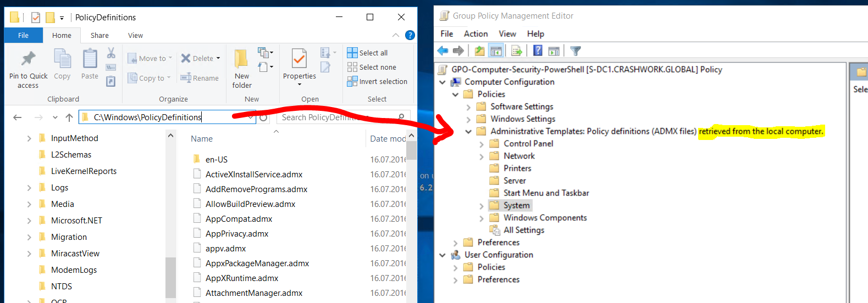Click the Back arrow in Group Policy Editor toolbar
Image resolution: width=868 pixels, height=303 pixels.
tap(443, 51)
